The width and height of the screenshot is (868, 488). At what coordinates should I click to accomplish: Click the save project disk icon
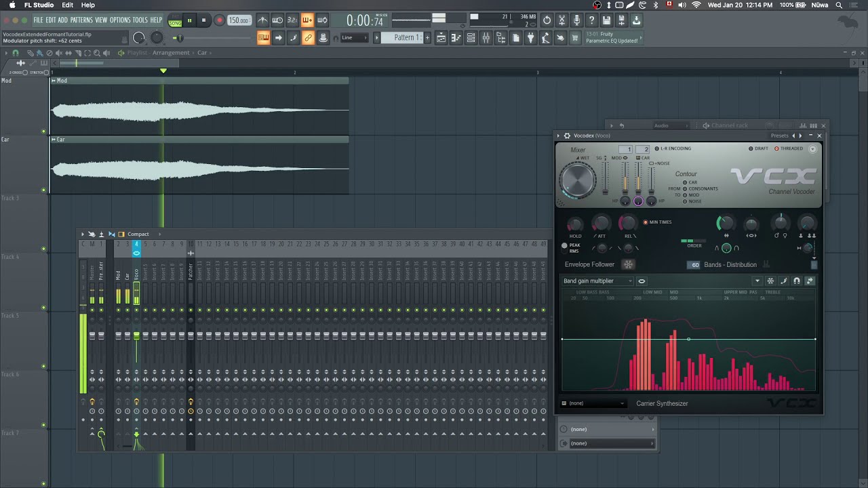tap(606, 20)
